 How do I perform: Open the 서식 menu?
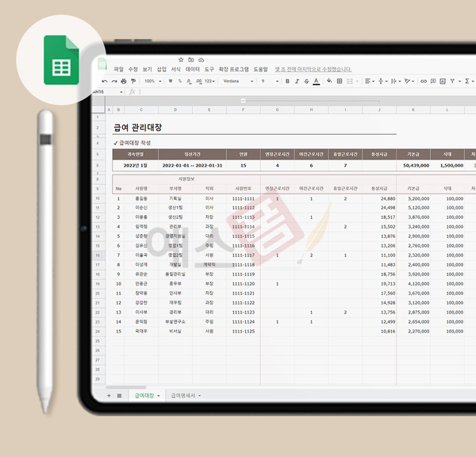(176, 69)
